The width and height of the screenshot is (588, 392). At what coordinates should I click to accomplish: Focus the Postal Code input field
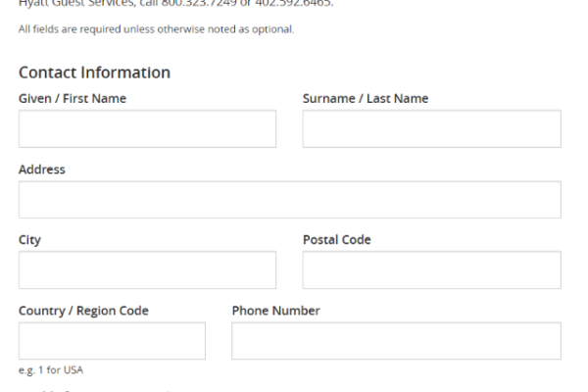[431, 270]
